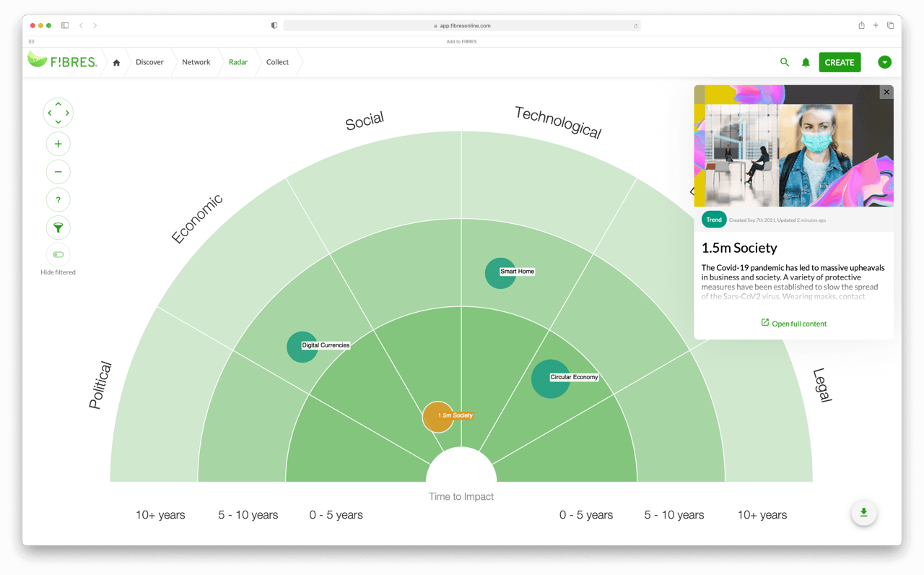Click the home icon in the breadcrumb
The height and width of the screenshot is (575, 924).
point(115,62)
